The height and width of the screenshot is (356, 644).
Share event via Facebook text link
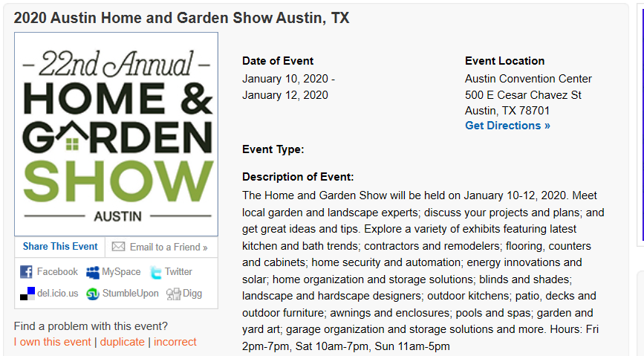[57, 272]
